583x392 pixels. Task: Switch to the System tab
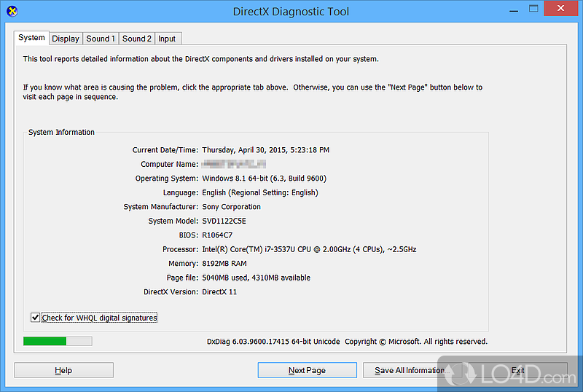(x=31, y=38)
